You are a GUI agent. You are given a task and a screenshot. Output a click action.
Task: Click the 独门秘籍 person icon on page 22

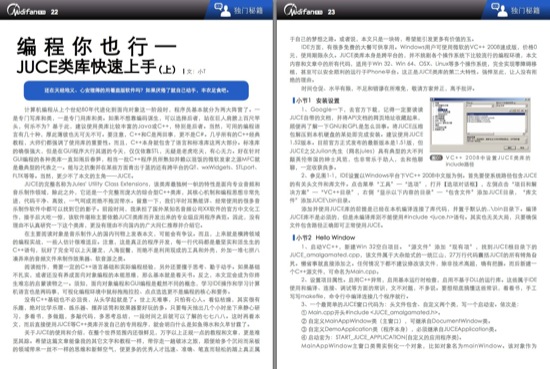(x=222, y=9)
